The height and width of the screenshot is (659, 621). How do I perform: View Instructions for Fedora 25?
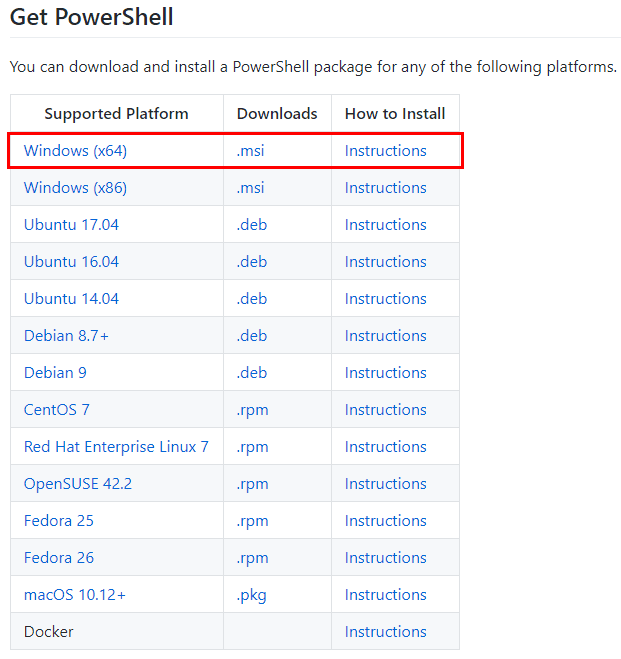tap(385, 521)
